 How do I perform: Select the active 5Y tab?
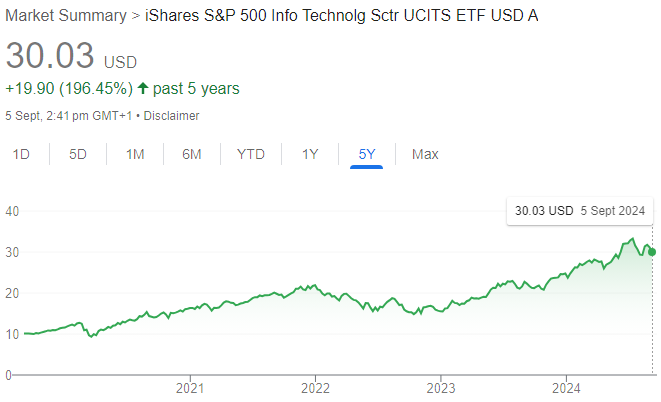pyautogui.click(x=367, y=154)
